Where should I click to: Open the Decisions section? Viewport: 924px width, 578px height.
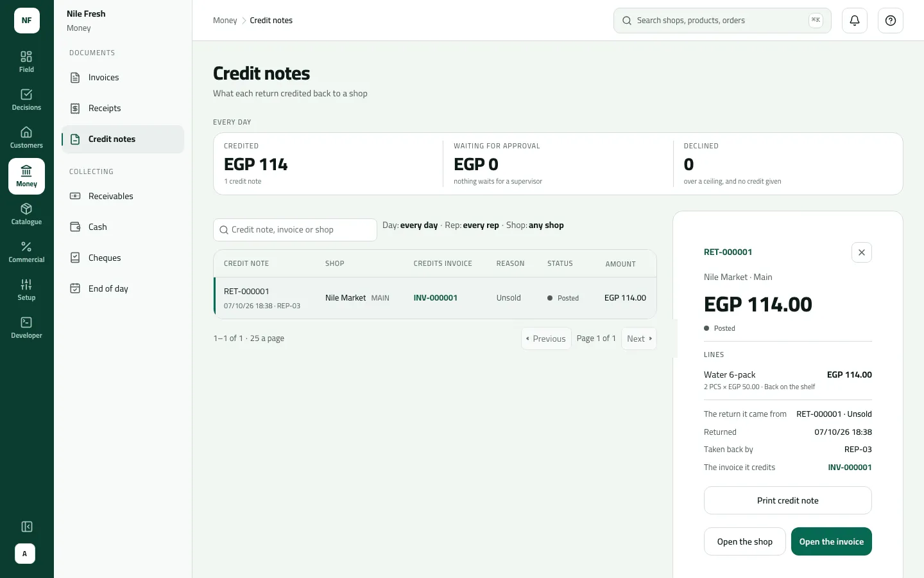26,100
